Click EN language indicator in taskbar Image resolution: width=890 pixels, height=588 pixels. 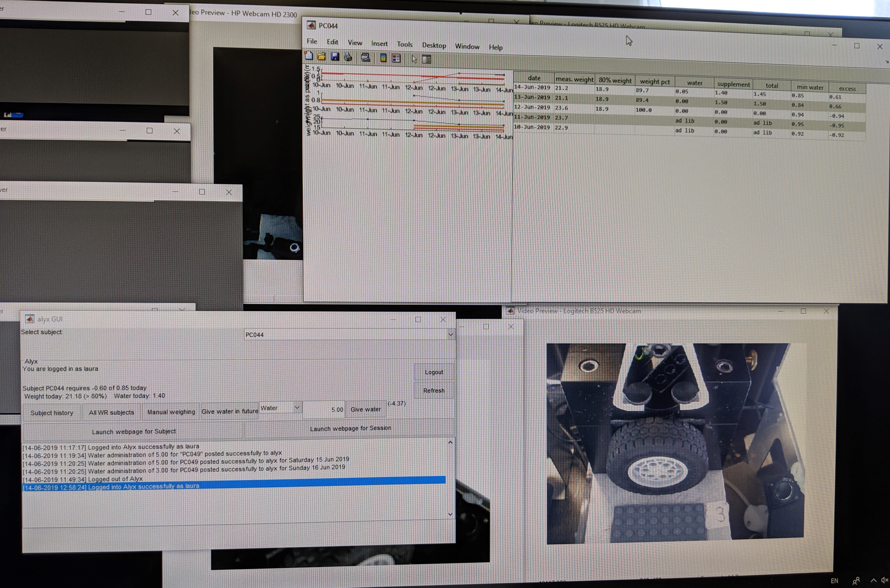(x=834, y=580)
